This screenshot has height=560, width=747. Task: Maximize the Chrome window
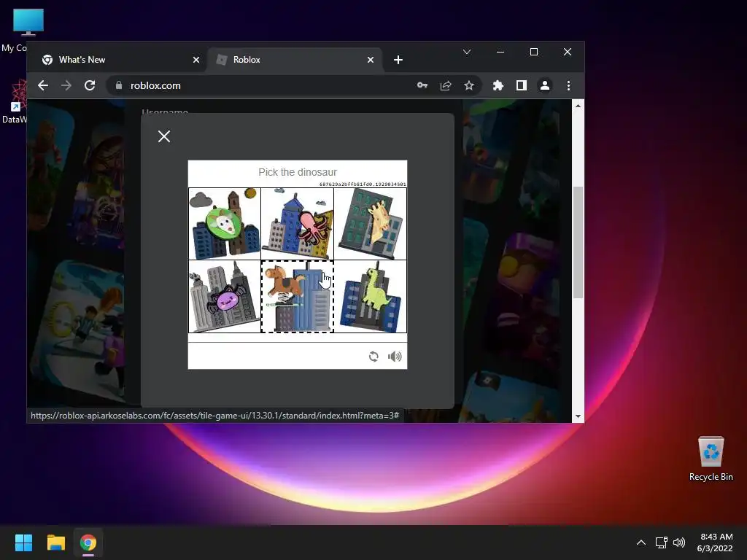[x=534, y=52]
